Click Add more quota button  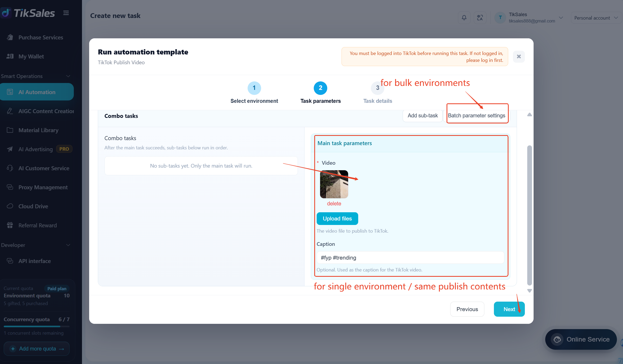pyautogui.click(x=37, y=349)
